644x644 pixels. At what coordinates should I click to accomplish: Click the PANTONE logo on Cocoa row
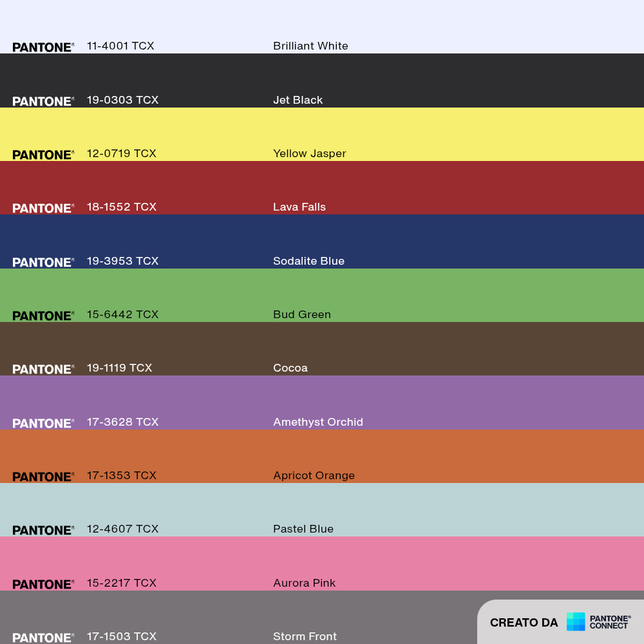coord(43,369)
